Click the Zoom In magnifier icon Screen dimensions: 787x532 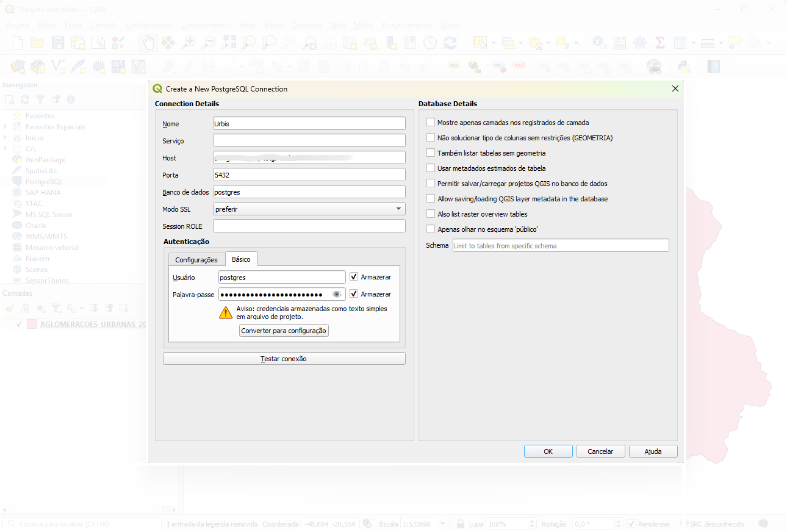189,43
